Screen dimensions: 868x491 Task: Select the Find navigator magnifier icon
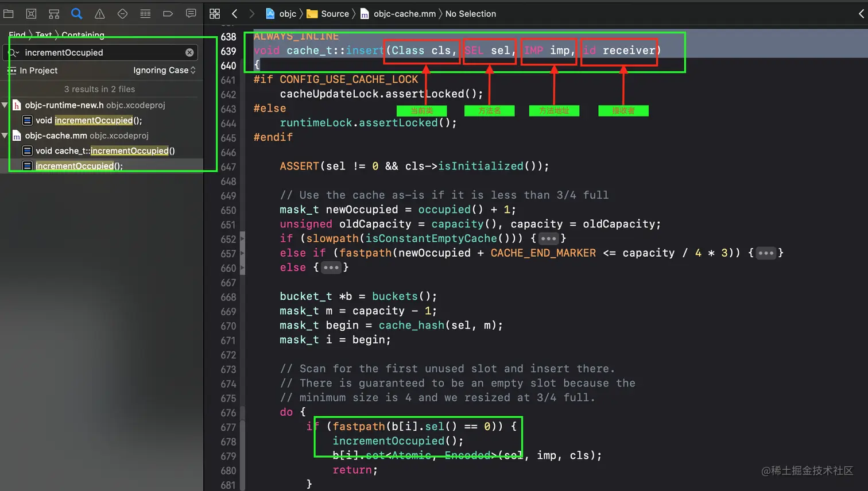76,14
